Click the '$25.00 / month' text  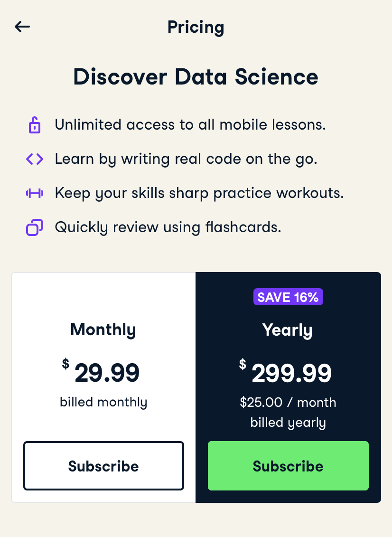point(288,403)
